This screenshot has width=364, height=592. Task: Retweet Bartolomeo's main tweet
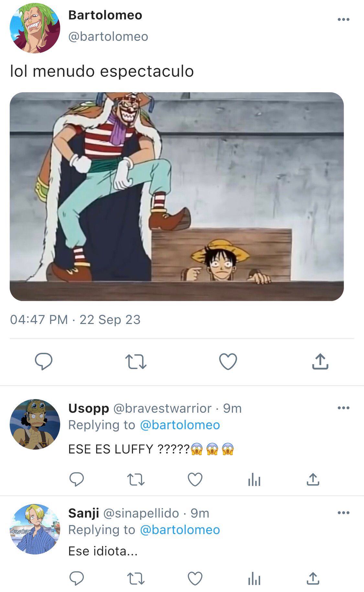pos(136,362)
